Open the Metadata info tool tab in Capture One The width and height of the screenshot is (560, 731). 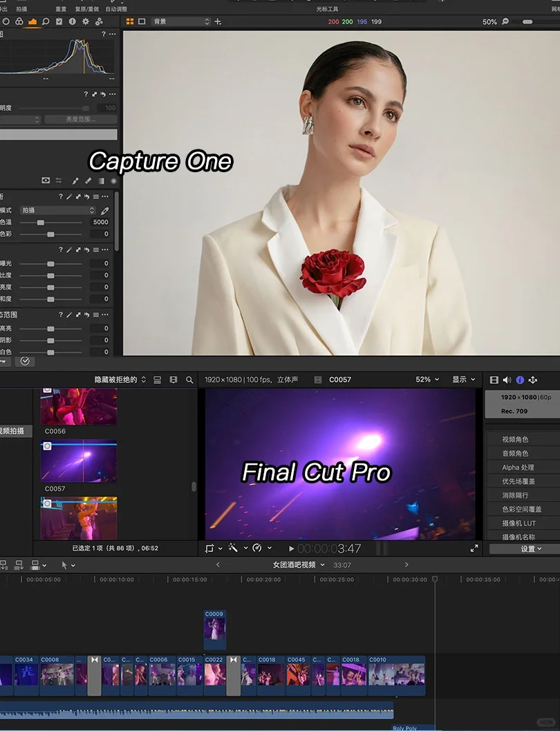pos(72,21)
